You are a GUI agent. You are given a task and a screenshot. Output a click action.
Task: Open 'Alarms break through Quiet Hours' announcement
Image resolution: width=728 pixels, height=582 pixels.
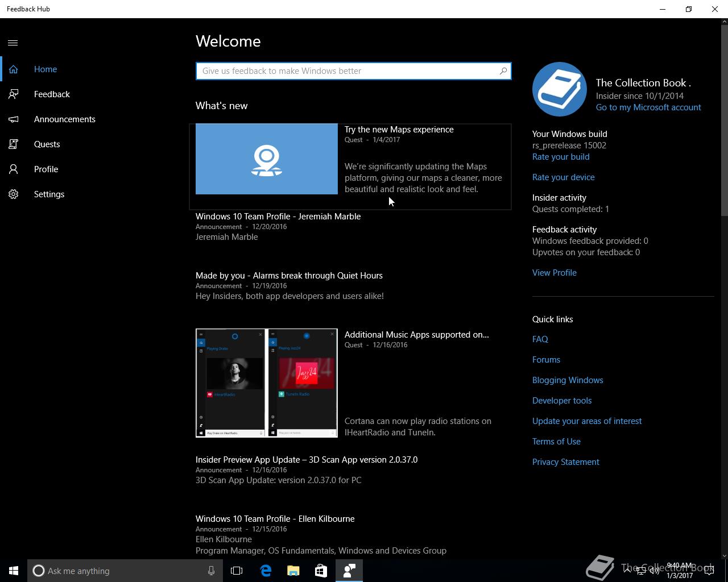click(x=289, y=276)
